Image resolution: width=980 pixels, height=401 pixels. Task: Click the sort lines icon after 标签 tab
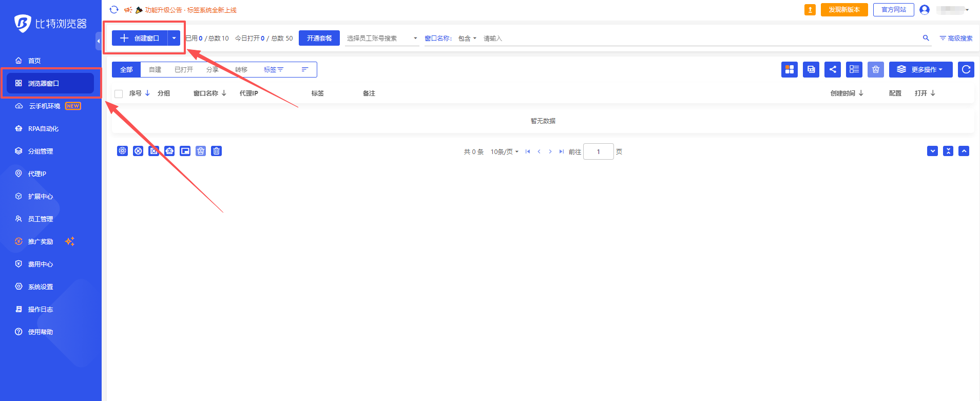[x=305, y=69]
